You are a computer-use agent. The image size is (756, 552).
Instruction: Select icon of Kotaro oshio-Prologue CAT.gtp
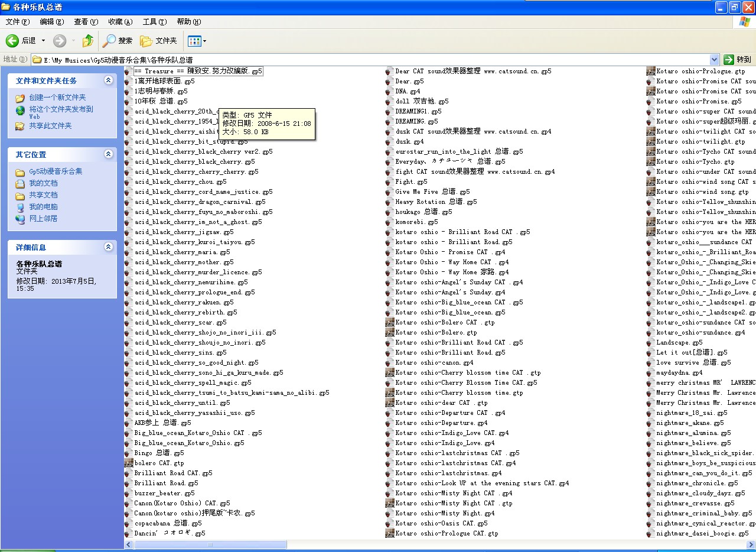tap(390, 533)
